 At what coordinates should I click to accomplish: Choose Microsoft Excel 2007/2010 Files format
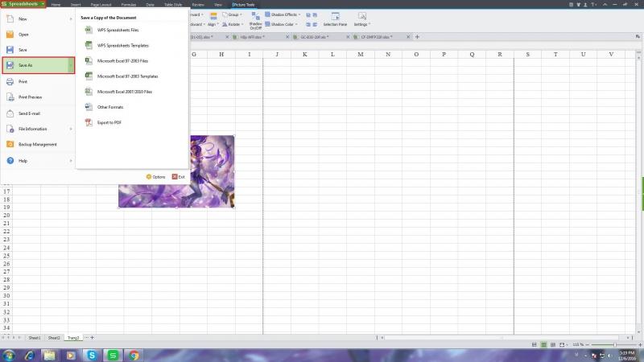click(124, 92)
